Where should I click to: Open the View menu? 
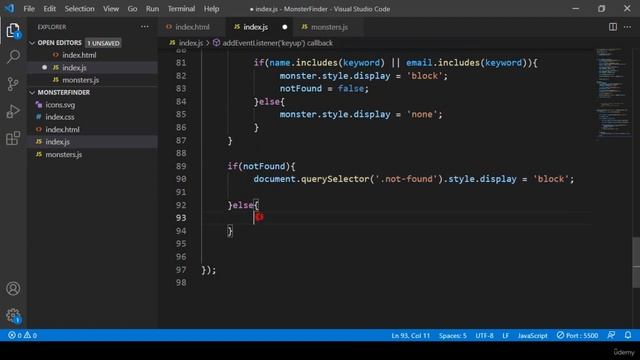click(x=111, y=9)
